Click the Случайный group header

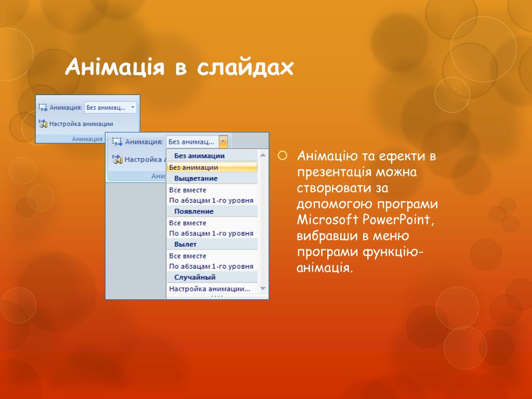point(212,277)
